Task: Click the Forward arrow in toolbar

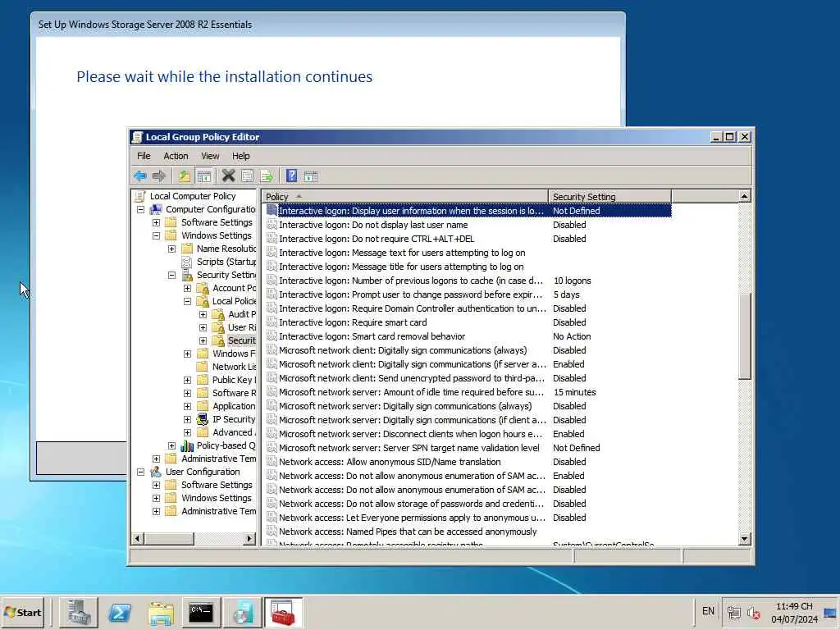Action: tap(158, 176)
